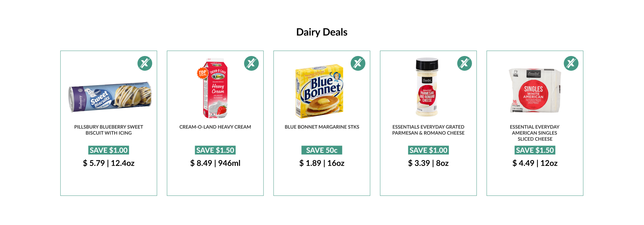Open the White American Singles package image
644x225 pixels.
click(x=535, y=91)
